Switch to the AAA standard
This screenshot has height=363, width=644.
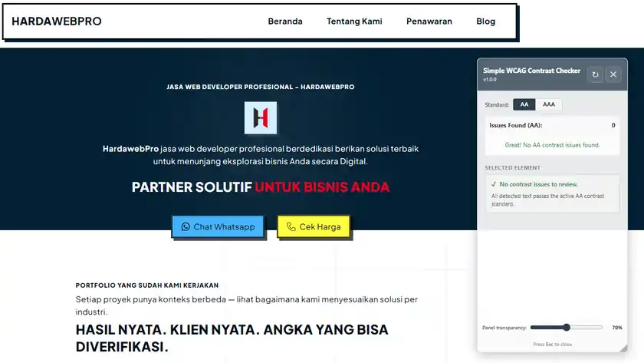click(549, 104)
